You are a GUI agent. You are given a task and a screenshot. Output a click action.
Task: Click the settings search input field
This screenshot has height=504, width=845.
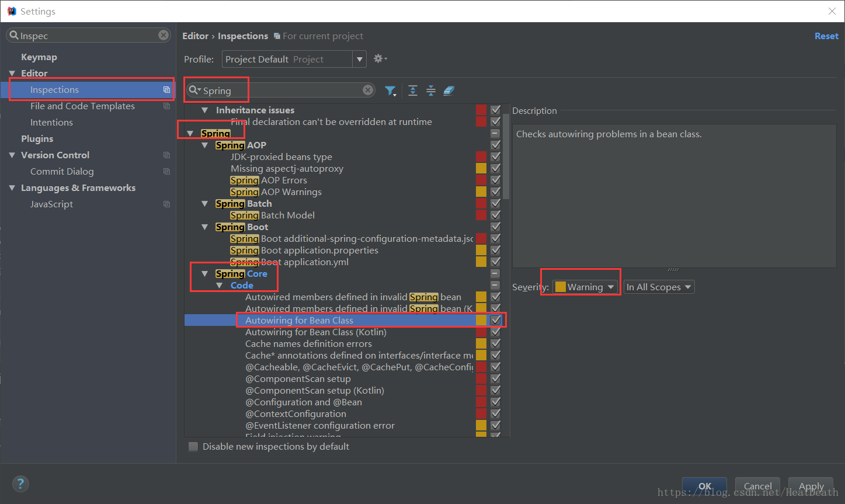[x=89, y=36]
